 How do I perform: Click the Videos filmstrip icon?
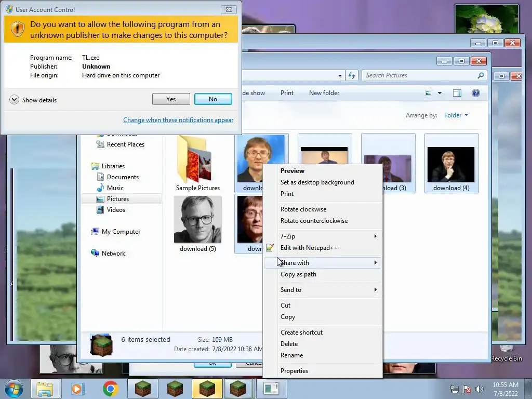tap(100, 210)
